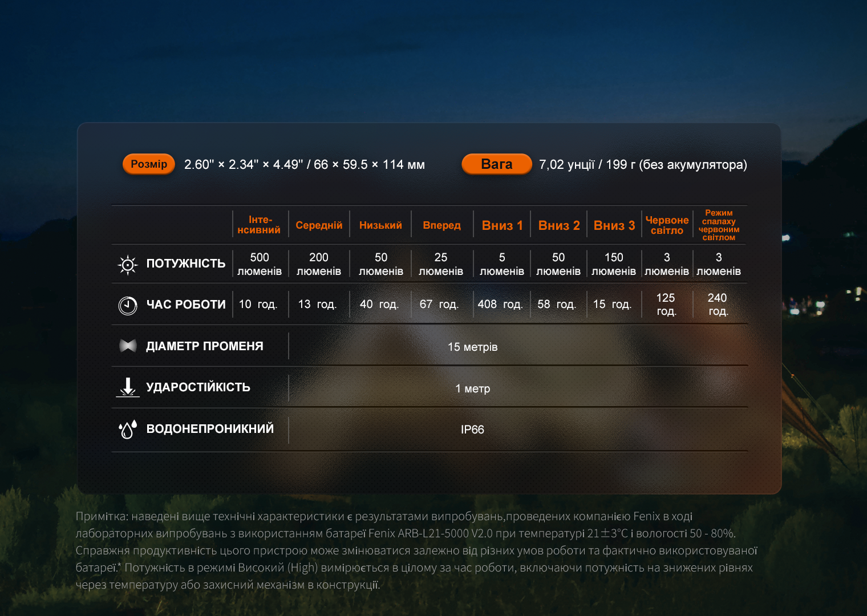Click the beam icon beside ДІАМЕТР ПРОМЕНЯ
The image size is (867, 616).
[x=128, y=346]
